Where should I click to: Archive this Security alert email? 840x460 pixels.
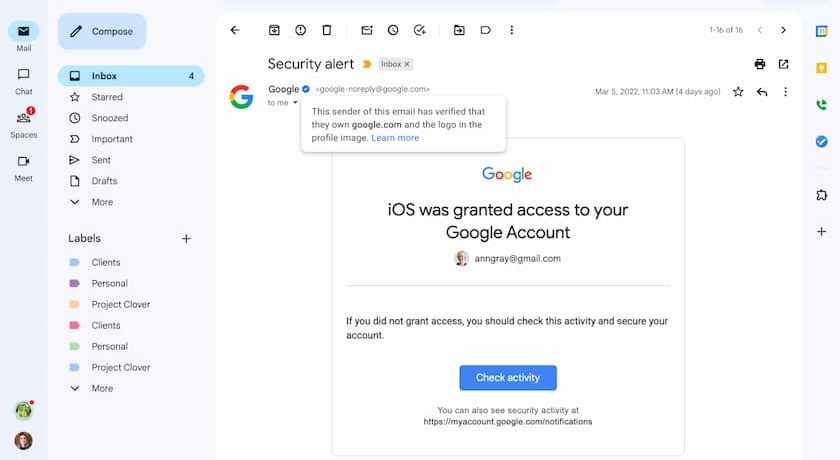274,30
